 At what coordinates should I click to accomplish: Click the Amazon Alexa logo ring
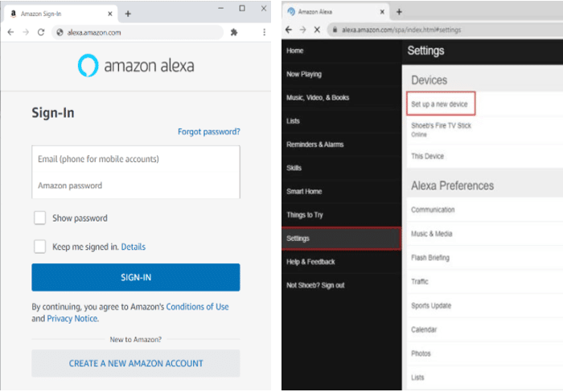pos(88,65)
